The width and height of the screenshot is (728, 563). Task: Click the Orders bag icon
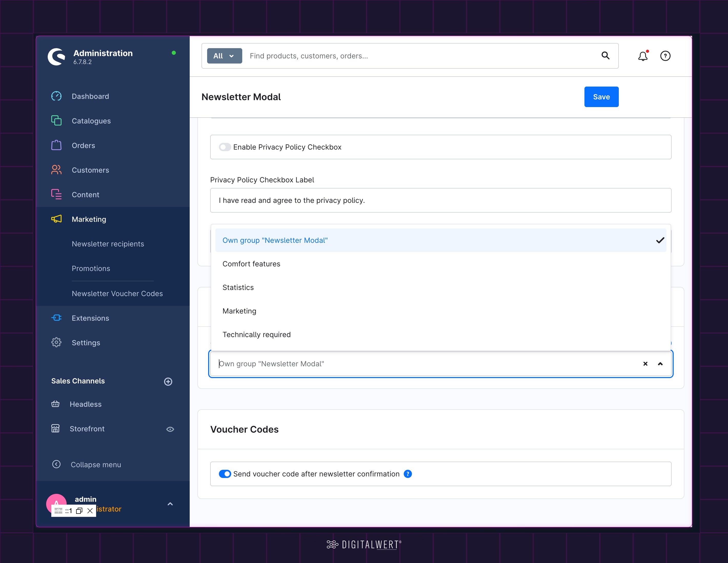[x=56, y=145]
